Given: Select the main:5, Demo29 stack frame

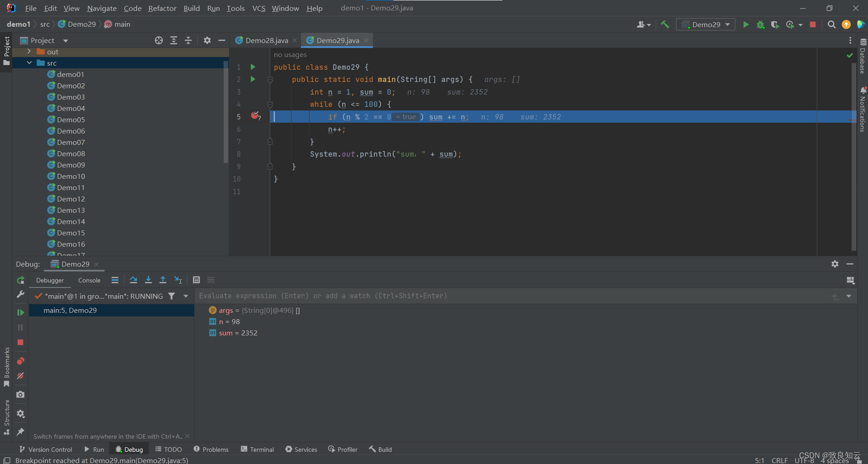Looking at the screenshot, I should tap(111, 310).
